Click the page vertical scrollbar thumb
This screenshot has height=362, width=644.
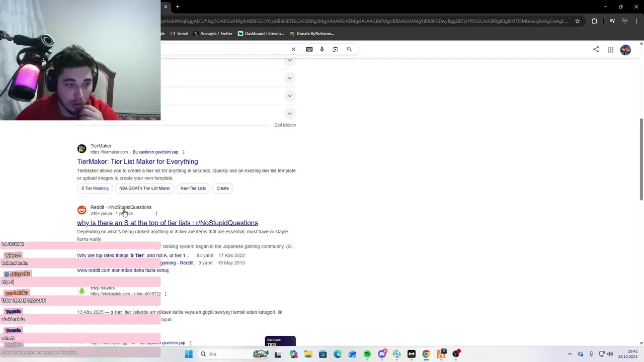click(x=641, y=159)
